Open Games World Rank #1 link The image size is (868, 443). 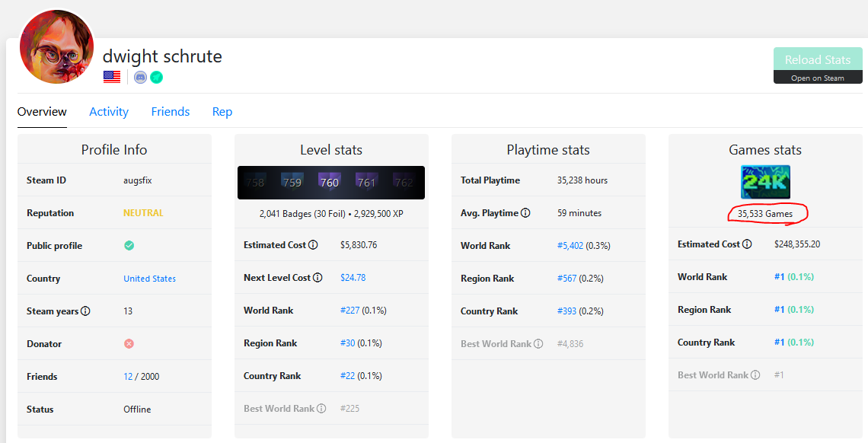pyautogui.click(x=780, y=276)
